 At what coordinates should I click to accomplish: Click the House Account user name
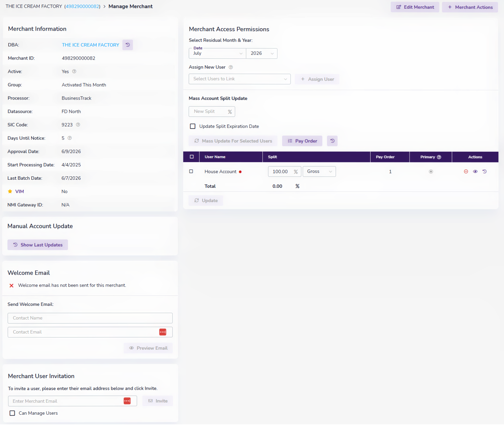click(x=220, y=172)
